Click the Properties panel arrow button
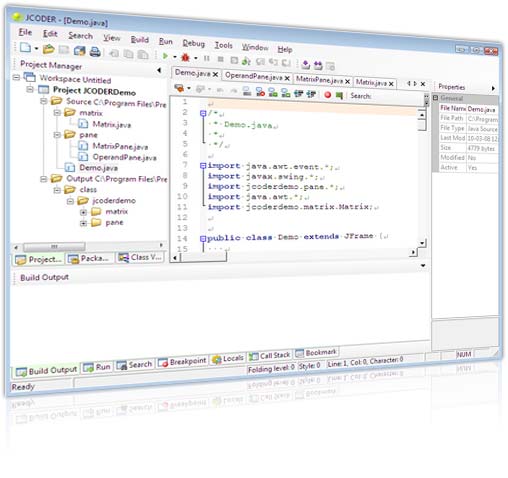This screenshot has height=478, width=508. pos(493,88)
